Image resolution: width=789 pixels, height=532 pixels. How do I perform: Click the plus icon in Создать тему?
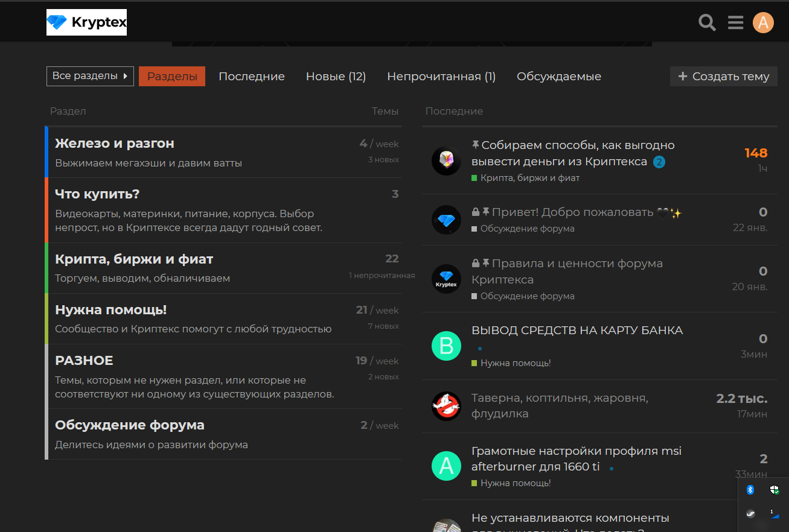683,76
